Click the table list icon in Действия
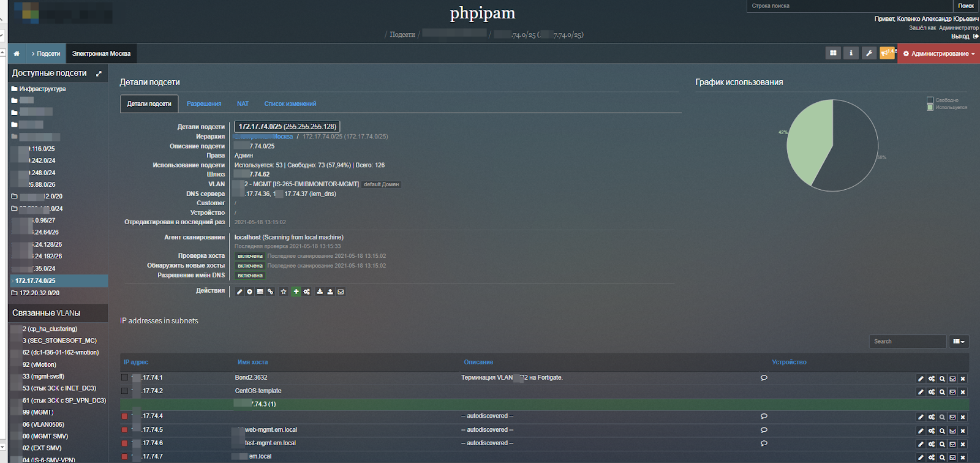The width and height of the screenshot is (980, 463). [x=260, y=292]
